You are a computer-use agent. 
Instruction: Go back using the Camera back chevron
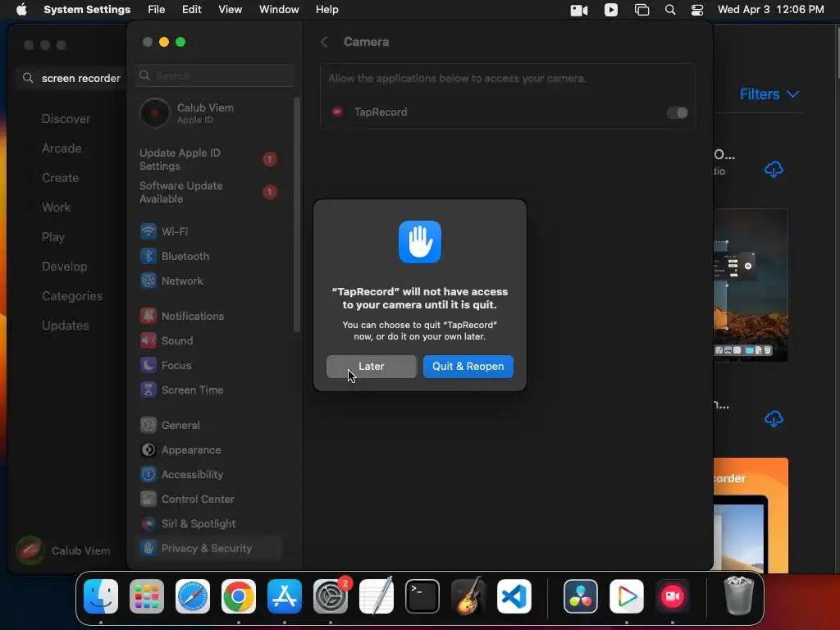pos(324,42)
